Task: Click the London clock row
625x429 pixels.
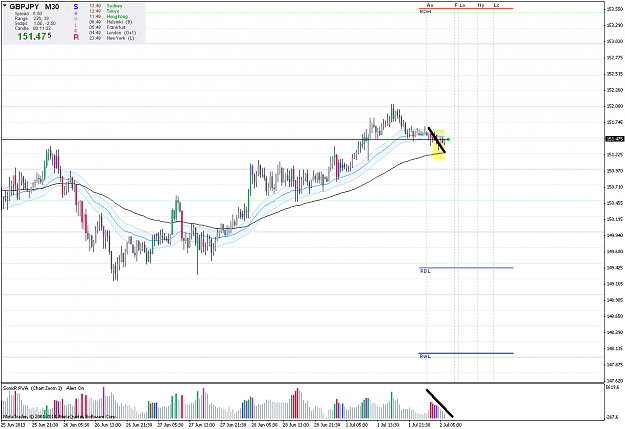Action: [x=112, y=33]
